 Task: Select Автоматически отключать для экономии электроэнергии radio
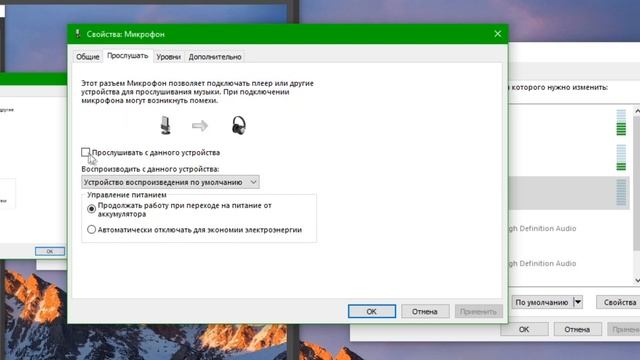point(91,230)
